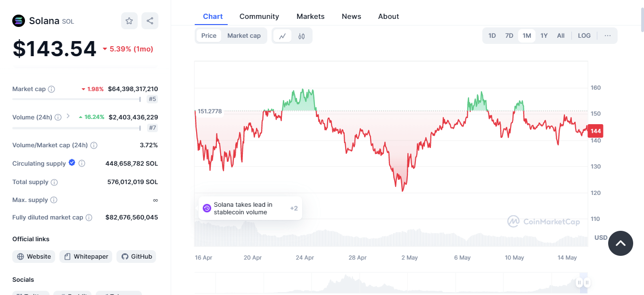Switch to candlestick chart icon
The image size is (644, 295).
[302, 36]
